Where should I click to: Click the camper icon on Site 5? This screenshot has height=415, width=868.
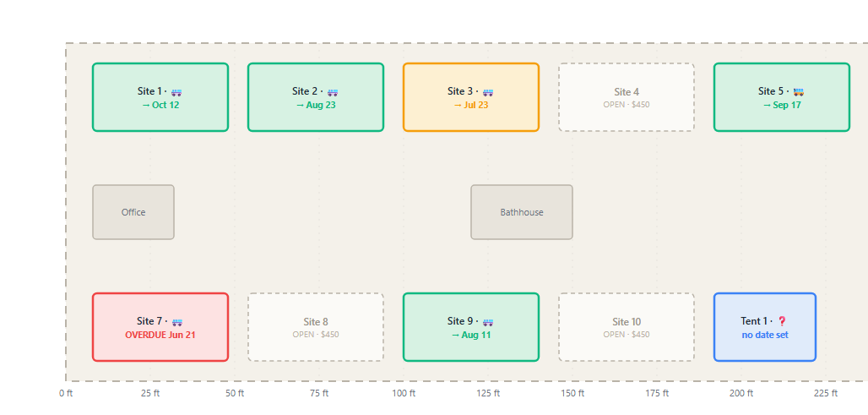tap(798, 92)
